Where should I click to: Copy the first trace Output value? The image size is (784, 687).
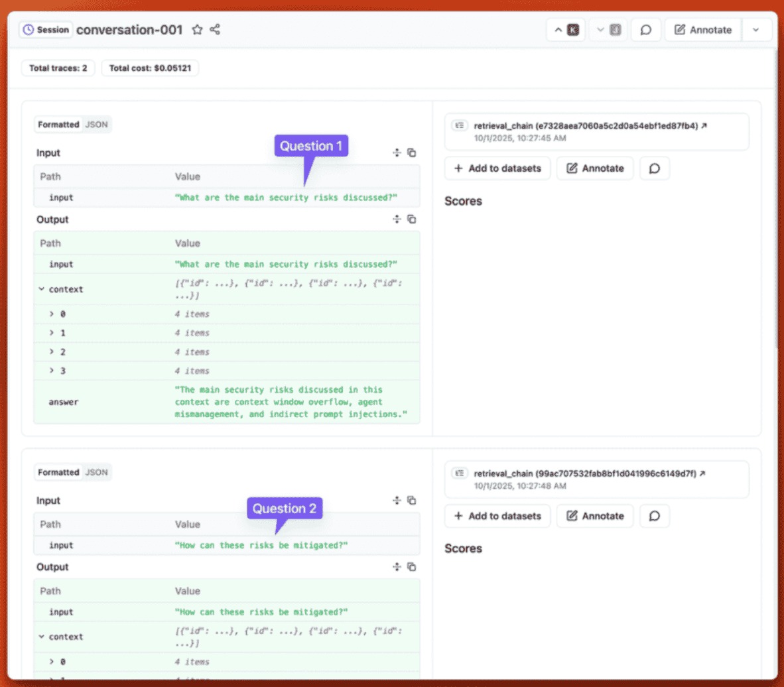point(412,219)
